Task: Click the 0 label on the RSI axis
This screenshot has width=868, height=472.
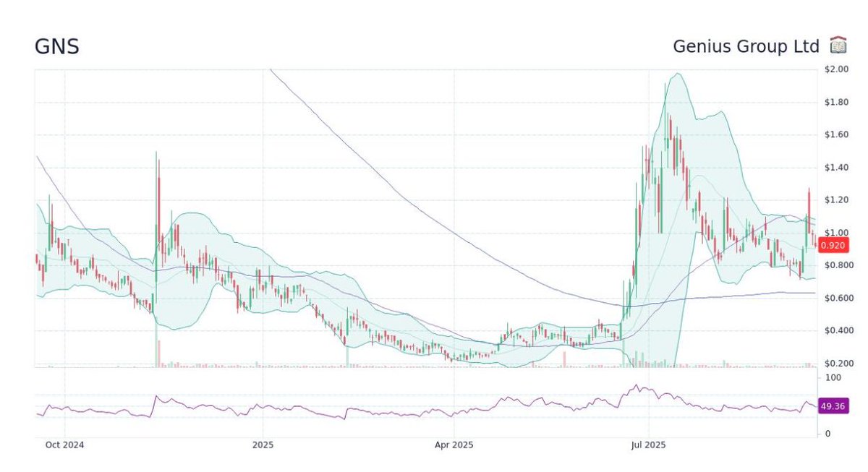Action: pyautogui.click(x=827, y=434)
